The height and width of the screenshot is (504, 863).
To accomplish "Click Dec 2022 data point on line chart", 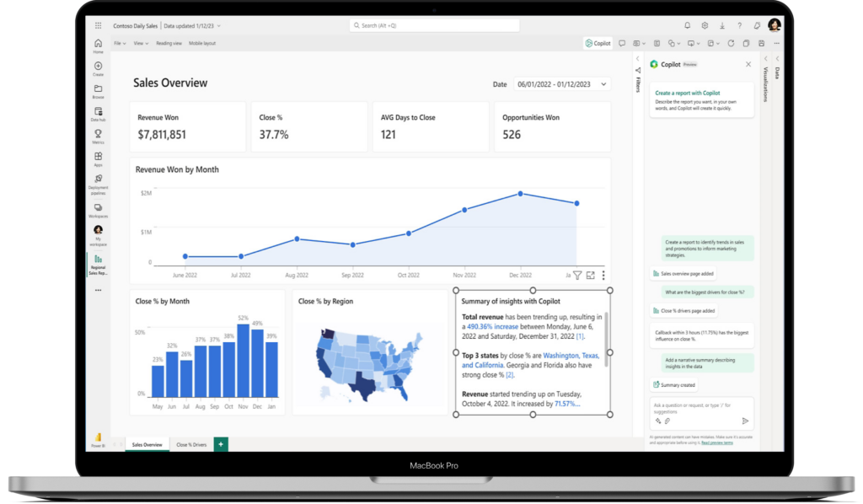I will coord(520,194).
